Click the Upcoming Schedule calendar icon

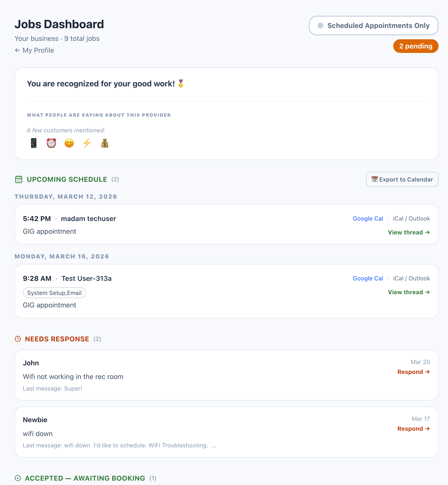point(19,179)
